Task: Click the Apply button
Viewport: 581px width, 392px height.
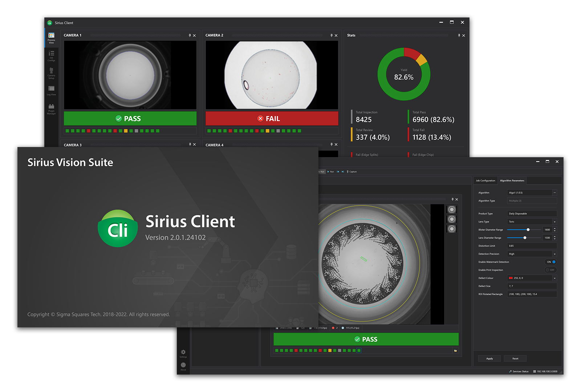Action: [489, 358]
